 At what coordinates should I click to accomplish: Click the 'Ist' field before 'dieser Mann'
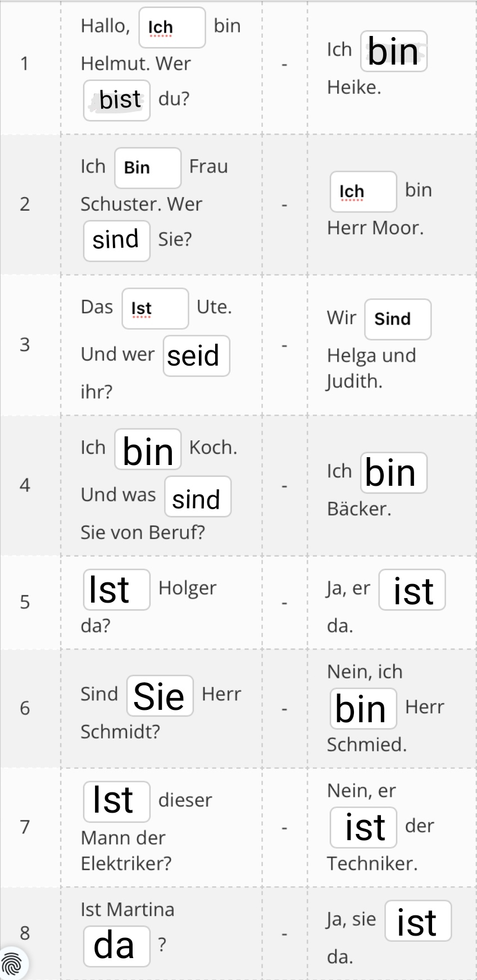click(x=117, y=801)
